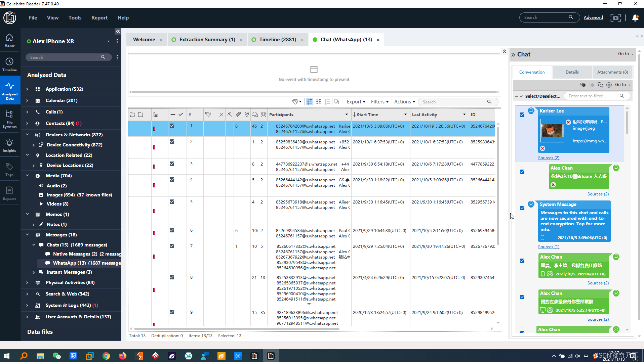This screenshot has height=362, width=644.
Task: Click the uncheck-all list icon
Action: click(319, 102)
